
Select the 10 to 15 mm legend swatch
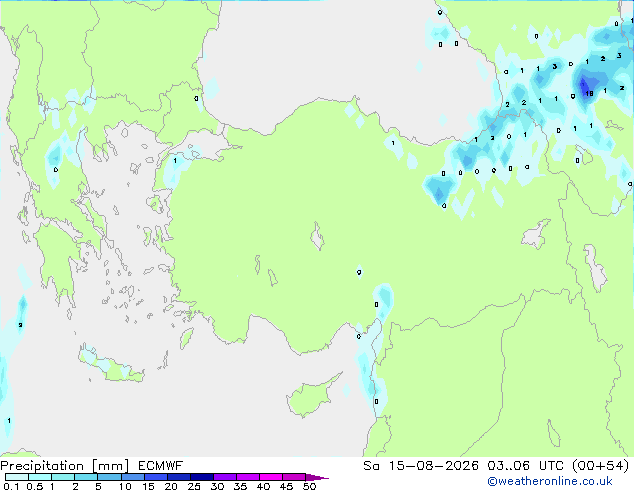[133, 477]
